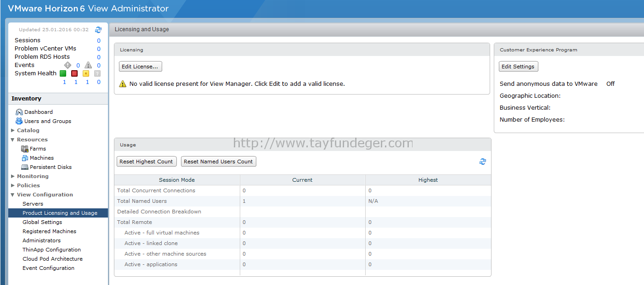Screen dimensions: 644x285
Task: Click Edit Settings for Customer Experience Program
Action: tap(518, 67)
